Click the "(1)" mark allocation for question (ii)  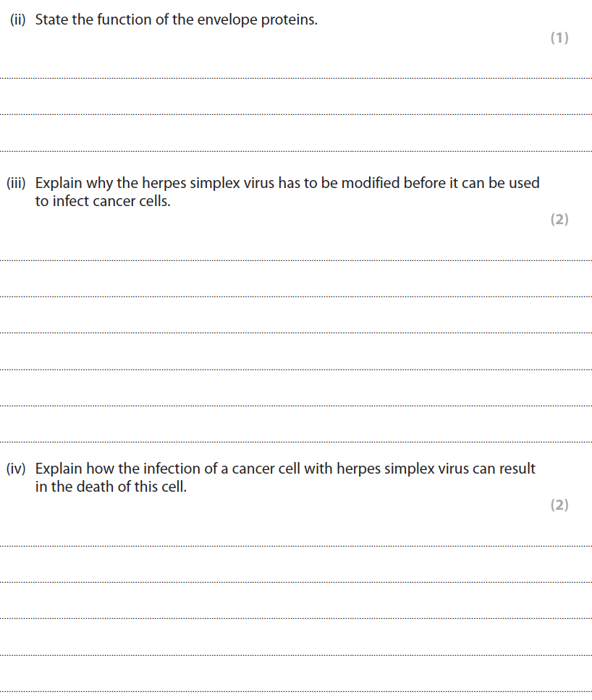click(x=559, y=38)
